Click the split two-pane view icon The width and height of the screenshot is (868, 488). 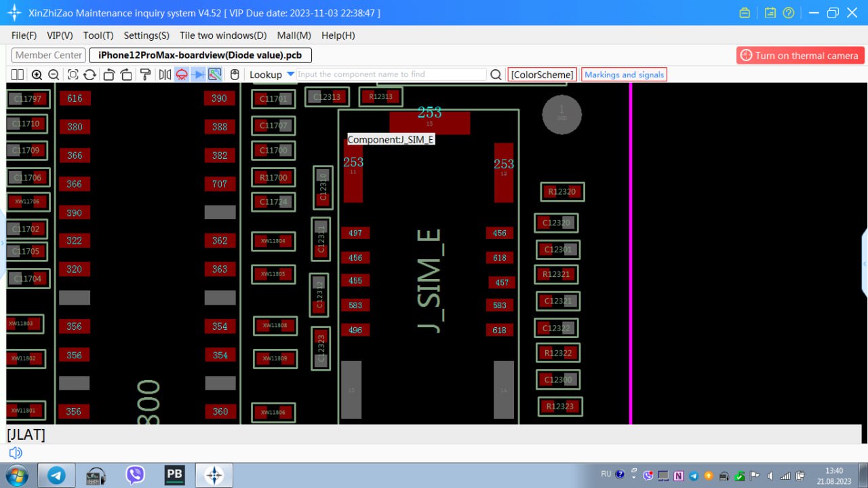click(18, 75)
